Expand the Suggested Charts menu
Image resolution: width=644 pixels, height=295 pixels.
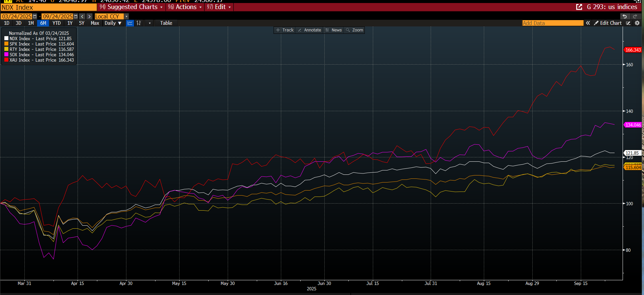click(x=131, y=7)
